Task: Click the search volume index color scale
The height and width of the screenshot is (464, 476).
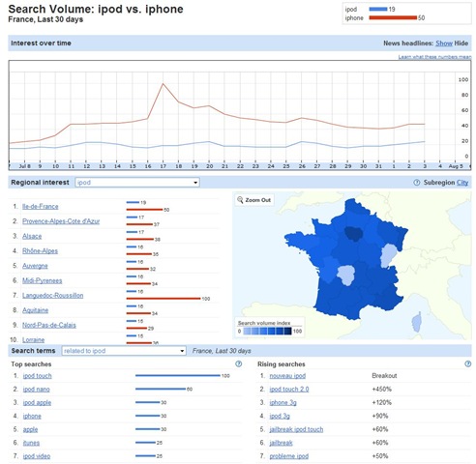Action: click(267, 331)
